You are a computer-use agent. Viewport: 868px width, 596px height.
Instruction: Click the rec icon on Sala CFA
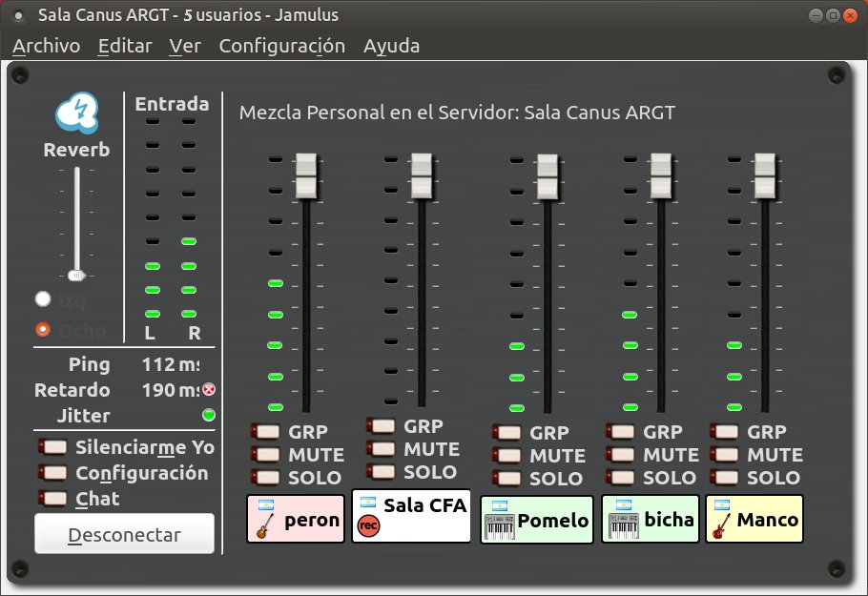(369, 525)
